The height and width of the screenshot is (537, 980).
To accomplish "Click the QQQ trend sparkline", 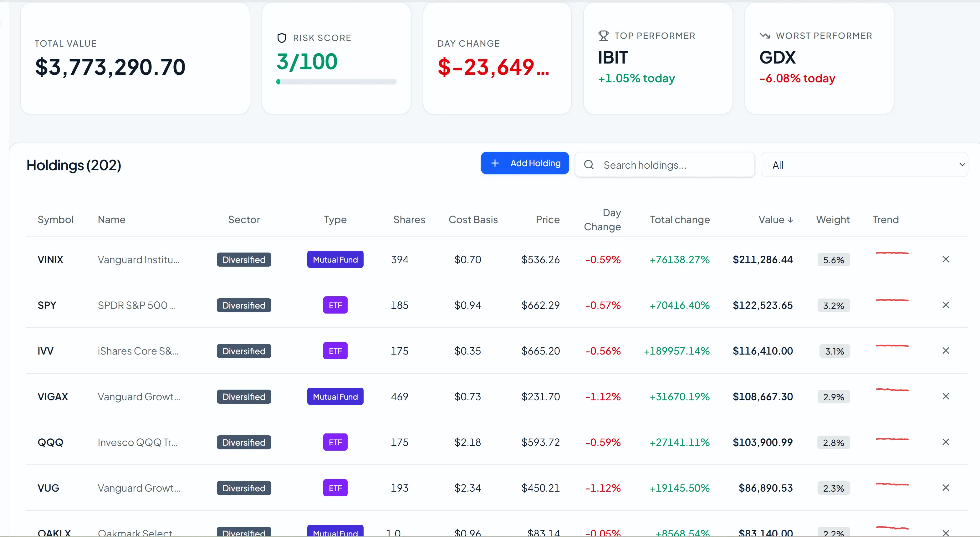I will (892, 439).
